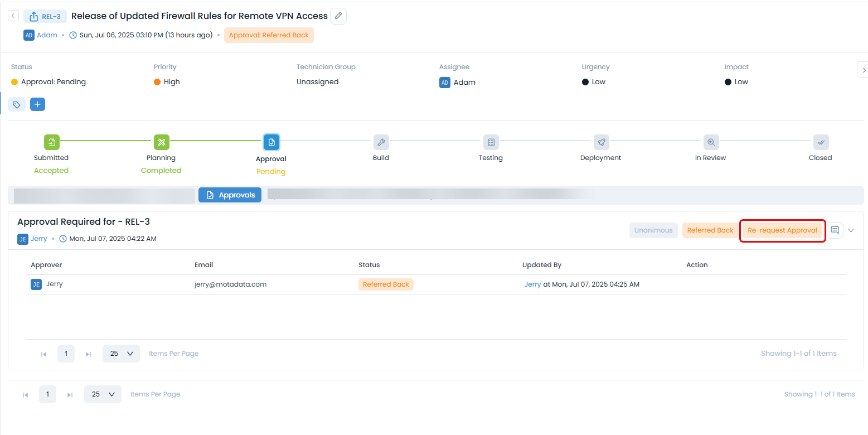Select the Testing stage icon
868x435 pixels.
coord(491,142)
